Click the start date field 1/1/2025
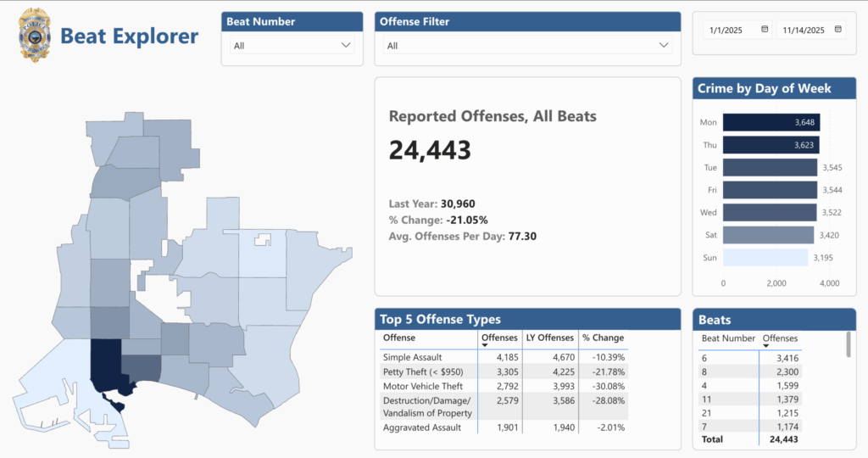 pyautogui.click(x=729, y=30)
